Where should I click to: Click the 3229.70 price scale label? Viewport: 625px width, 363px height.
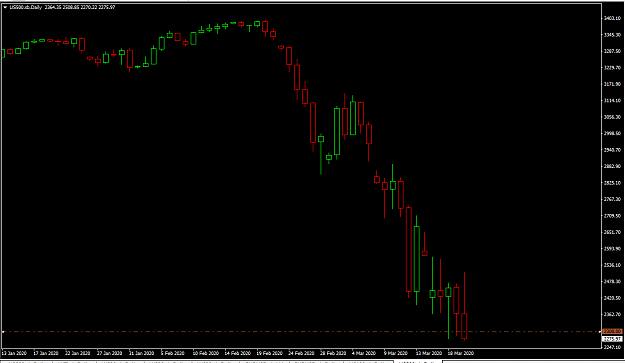point(613,68)
